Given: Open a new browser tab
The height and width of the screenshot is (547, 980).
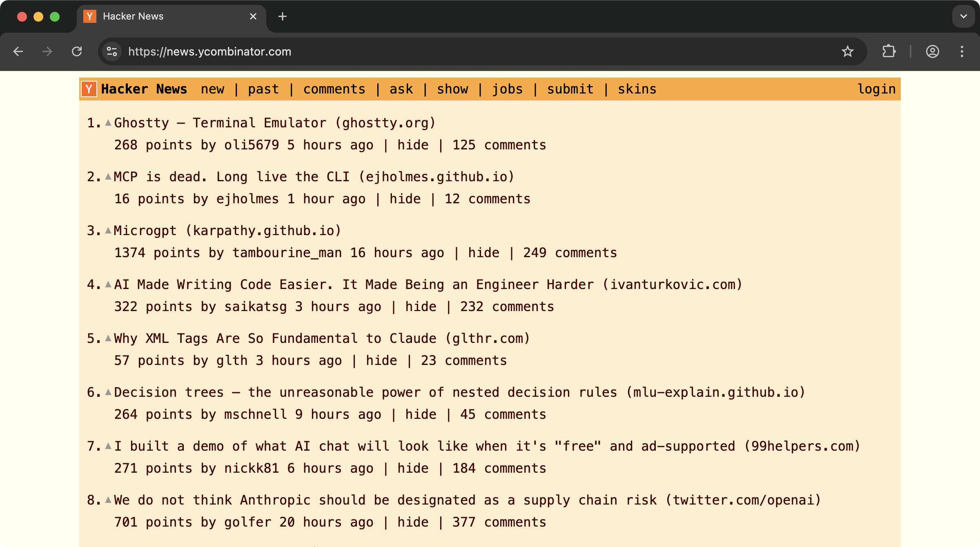Looking at the screenshot, I should [282, 16].
